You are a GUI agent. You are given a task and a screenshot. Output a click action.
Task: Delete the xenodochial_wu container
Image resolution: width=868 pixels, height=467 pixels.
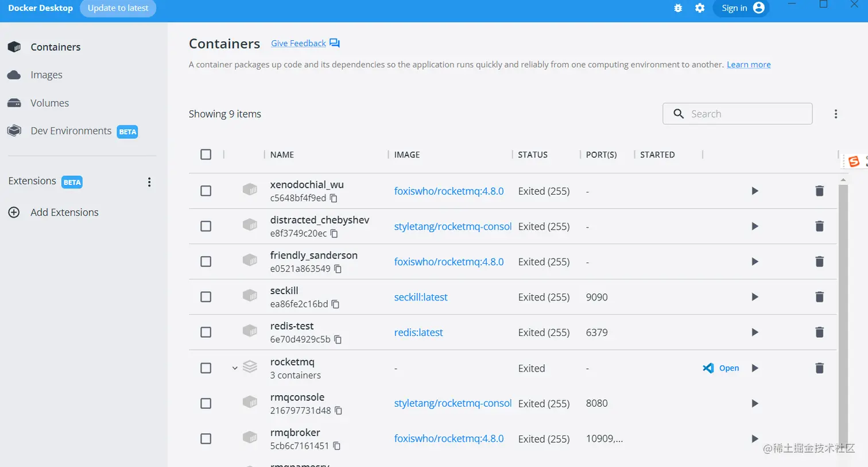click(820, 191)
